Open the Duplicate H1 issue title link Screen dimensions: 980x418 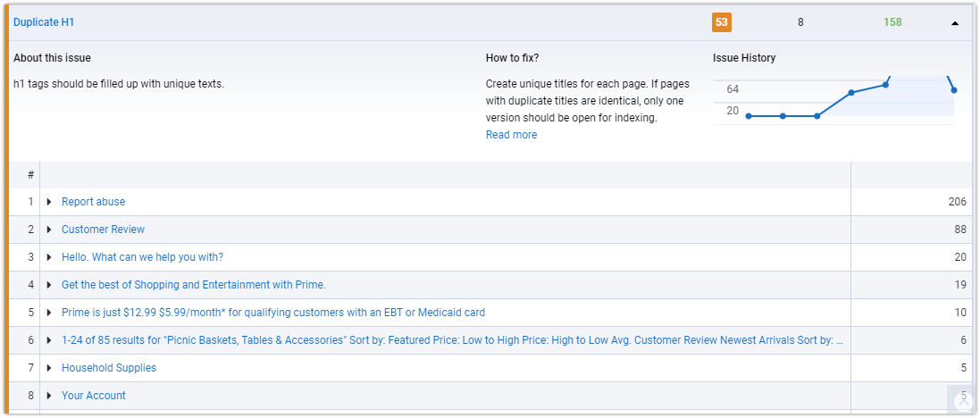(45, 21)
